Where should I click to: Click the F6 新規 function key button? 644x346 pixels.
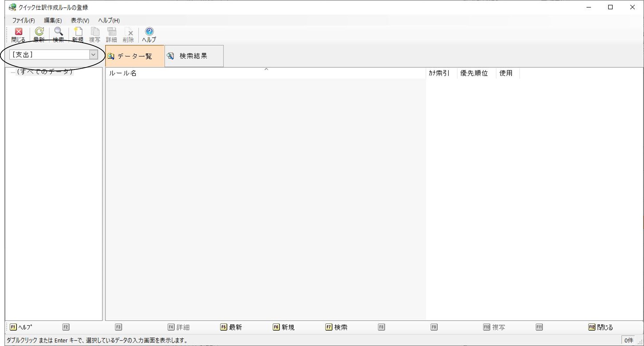tap(284, 327)
